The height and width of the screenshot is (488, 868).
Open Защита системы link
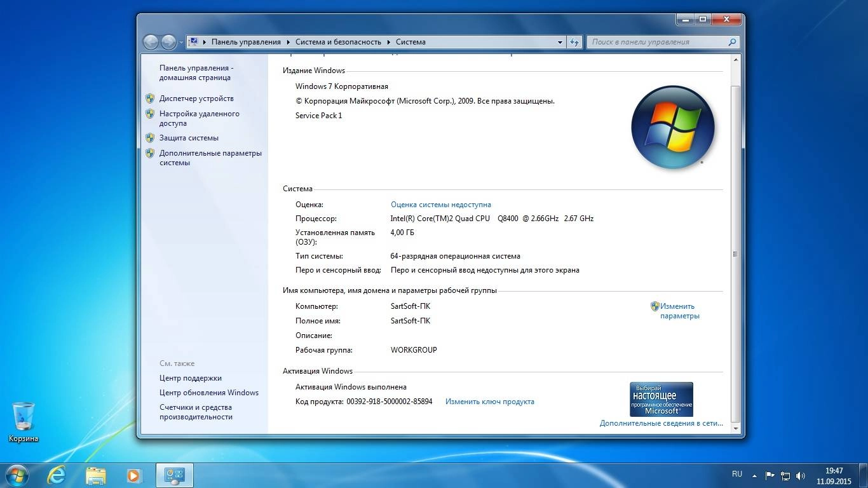coord(189,138)
